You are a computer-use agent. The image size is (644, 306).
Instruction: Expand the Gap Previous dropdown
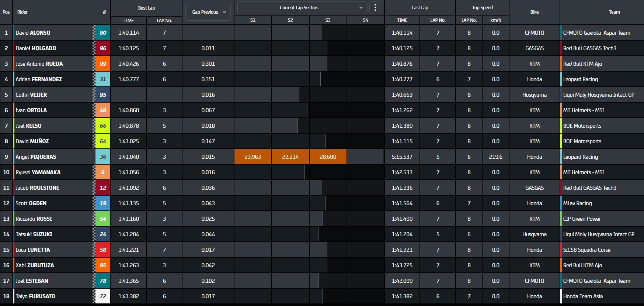click(208, 12)
